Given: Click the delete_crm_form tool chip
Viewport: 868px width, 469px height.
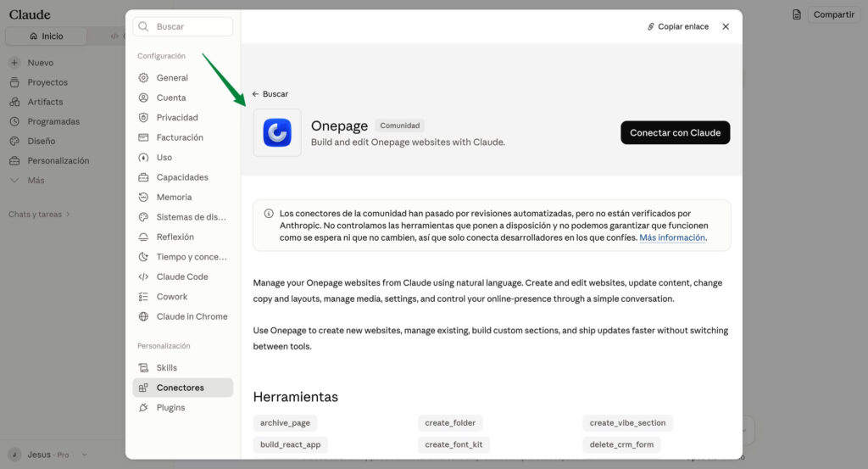Looking at the screenshot, I should point(621,444).
